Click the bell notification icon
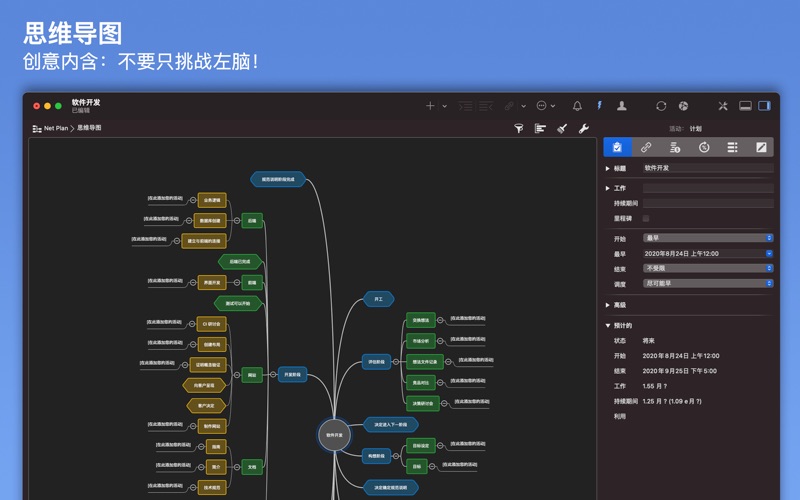 [x=577, y=106]
